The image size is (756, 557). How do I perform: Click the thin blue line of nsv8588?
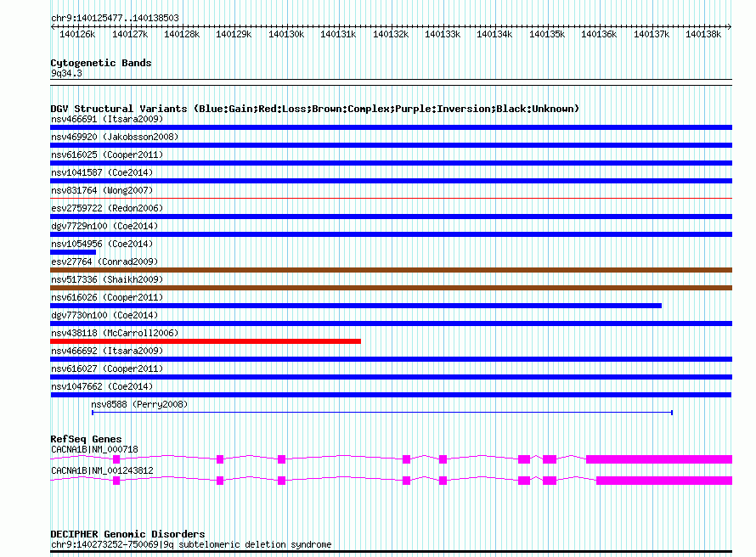(x=382, y=413)
